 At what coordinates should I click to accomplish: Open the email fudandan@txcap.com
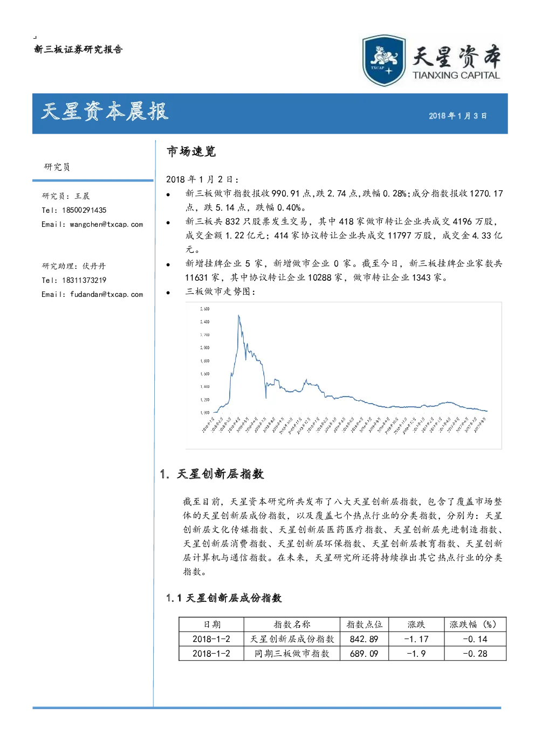click(106, 295)
